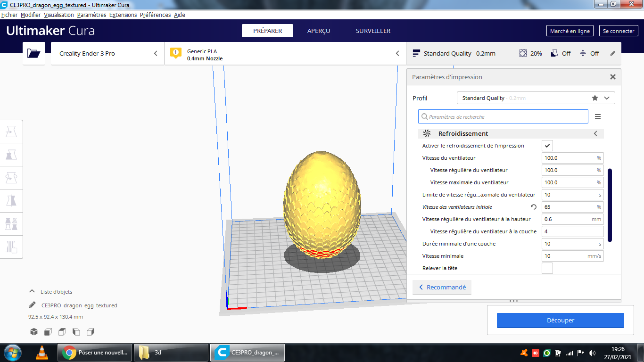Open the Modifier menu

click(31, 15)
